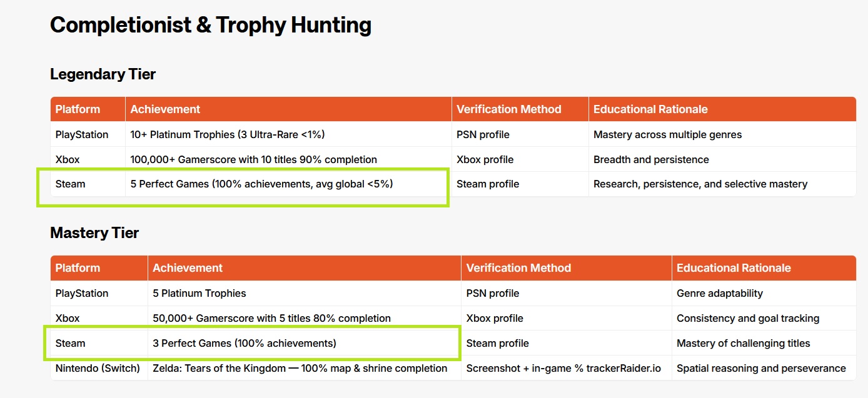Select the Mastery Tier heading
The width and height of the screenshot is (868, 398).
(x=94, y=233)
